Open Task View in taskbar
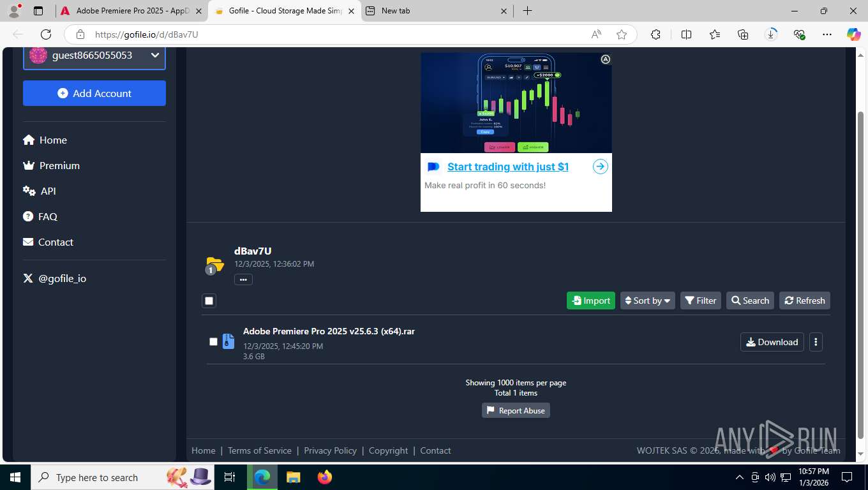Viewport: 868px width, 490px height. tap(230, 477)
